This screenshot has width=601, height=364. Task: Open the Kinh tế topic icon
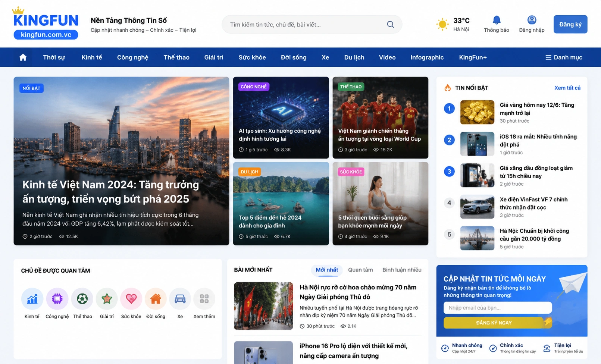32,299
